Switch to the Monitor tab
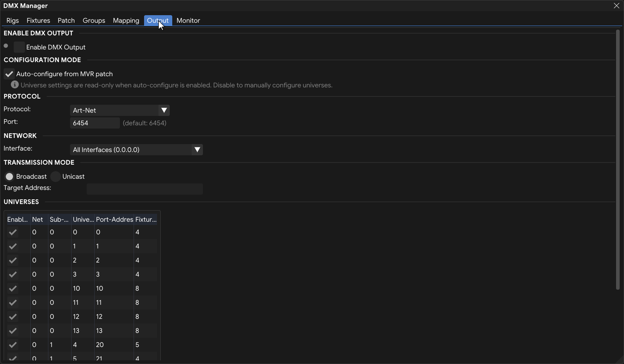 click(188, 21)
